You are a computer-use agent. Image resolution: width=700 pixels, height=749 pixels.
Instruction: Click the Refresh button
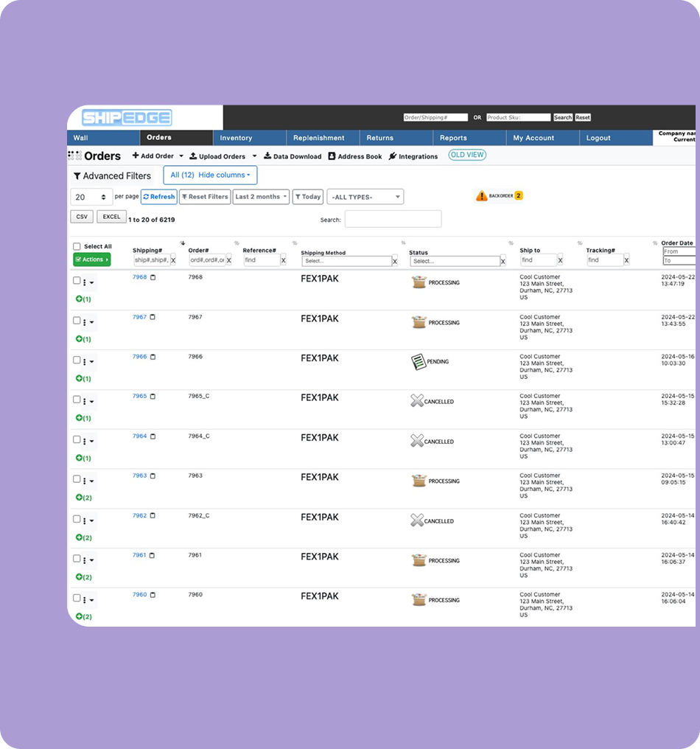pyautogui.click(x=159, y=197)
